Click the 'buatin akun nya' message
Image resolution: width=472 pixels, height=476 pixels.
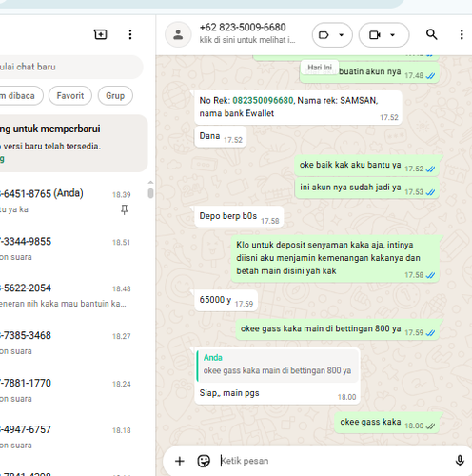[369, 72]
